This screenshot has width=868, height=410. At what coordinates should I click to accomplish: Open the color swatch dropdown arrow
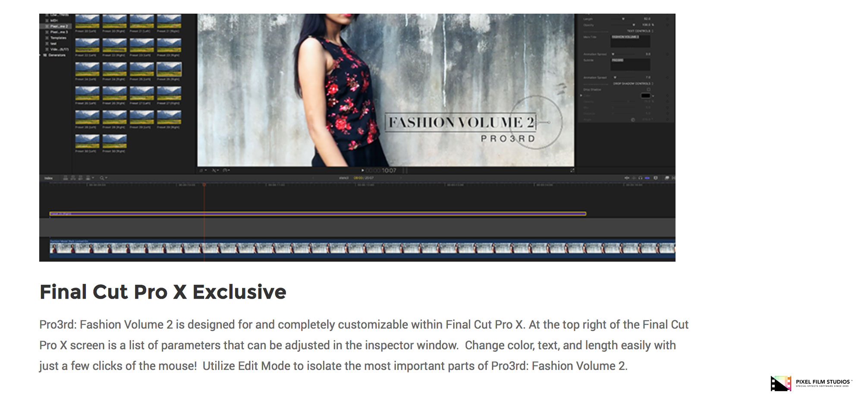coord(653,96)
